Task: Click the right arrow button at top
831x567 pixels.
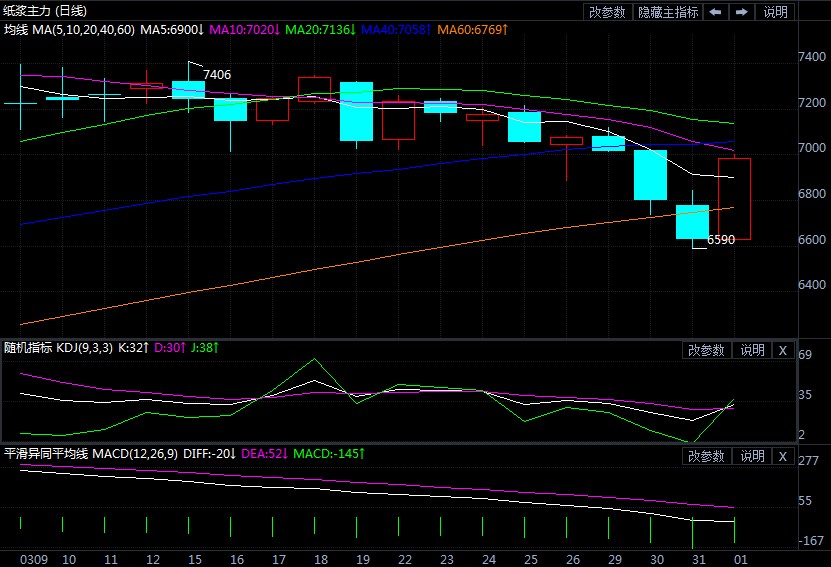Action: coord(741,12)
